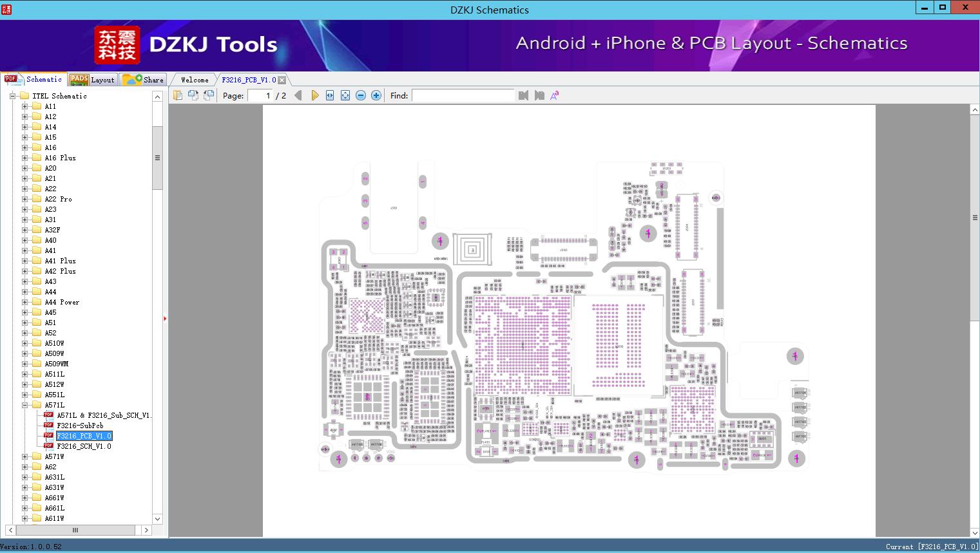Go to the previous page
980x553 pixels.
tap(298, 95)
